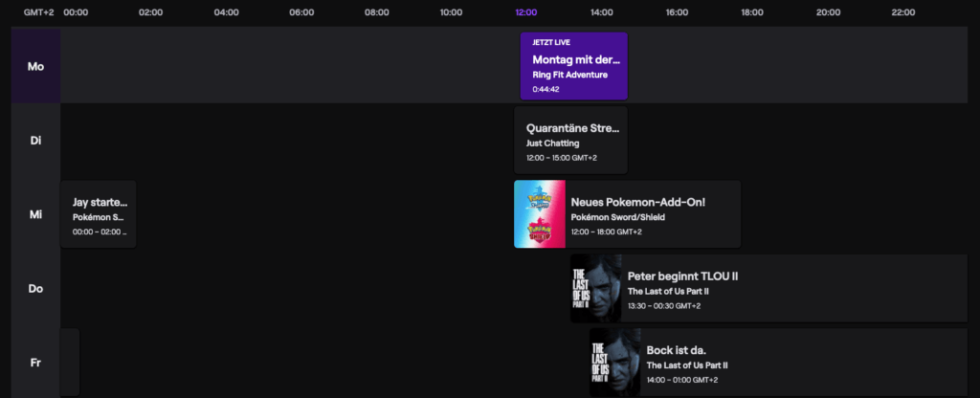Click Thursday's The Last of Us cover image
The height and width of the screenshot is (398, 980).
tap(596, 288)
